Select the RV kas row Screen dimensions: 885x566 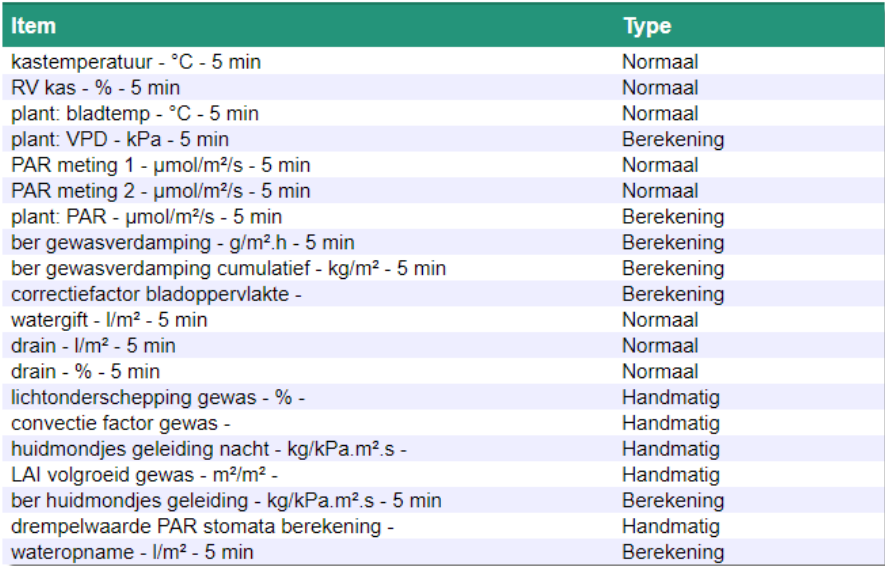click(96, 88)
